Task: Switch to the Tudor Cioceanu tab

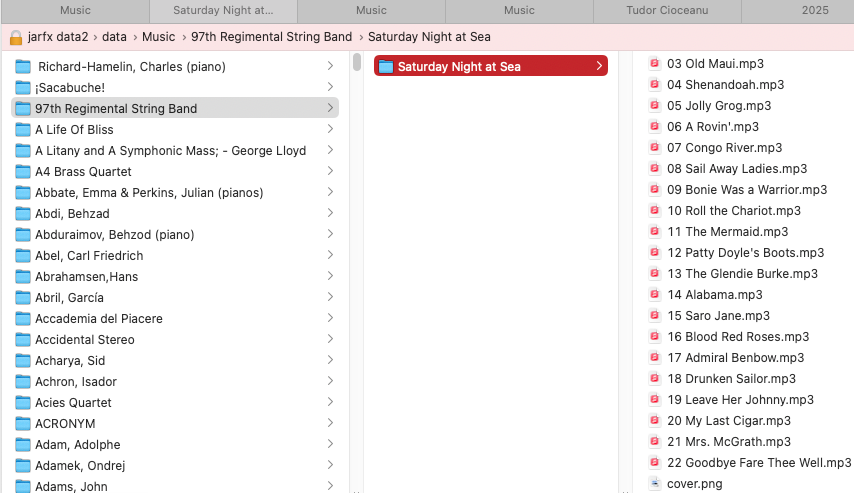Action: (x=667, y=10)
